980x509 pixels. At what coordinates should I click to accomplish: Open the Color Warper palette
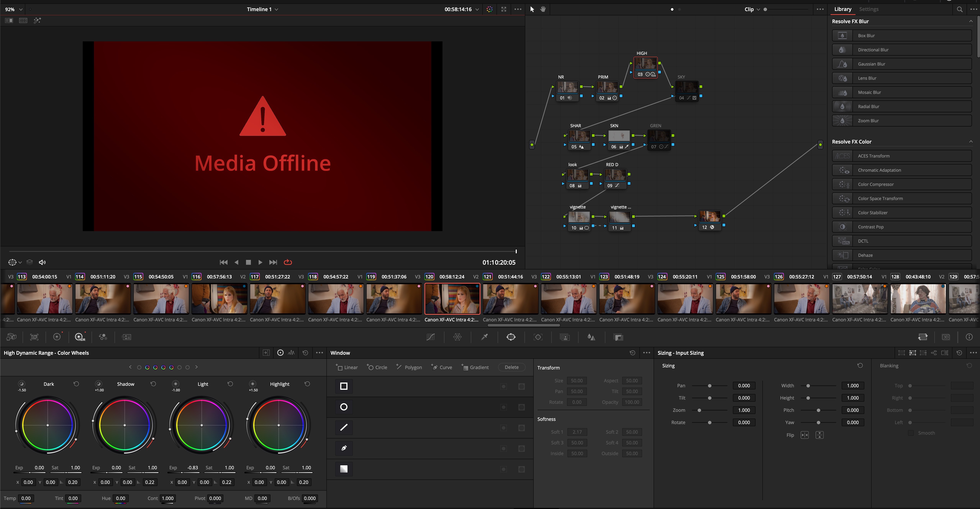point(457,337)
